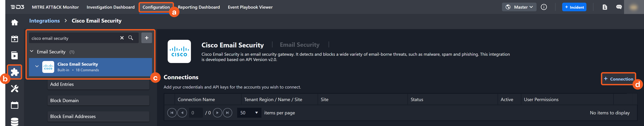Click the + Connection button
This screenshot has height=126, width=644.
(x=619, y=79)
